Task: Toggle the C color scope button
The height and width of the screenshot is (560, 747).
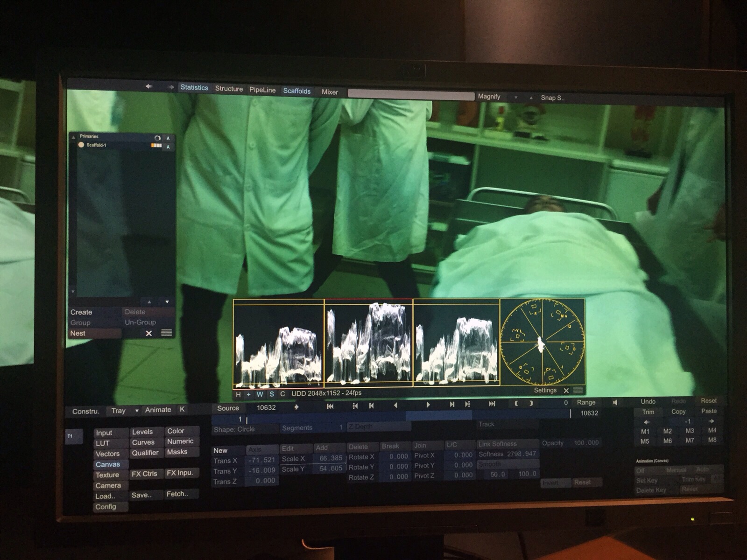Action: (282, 394)
